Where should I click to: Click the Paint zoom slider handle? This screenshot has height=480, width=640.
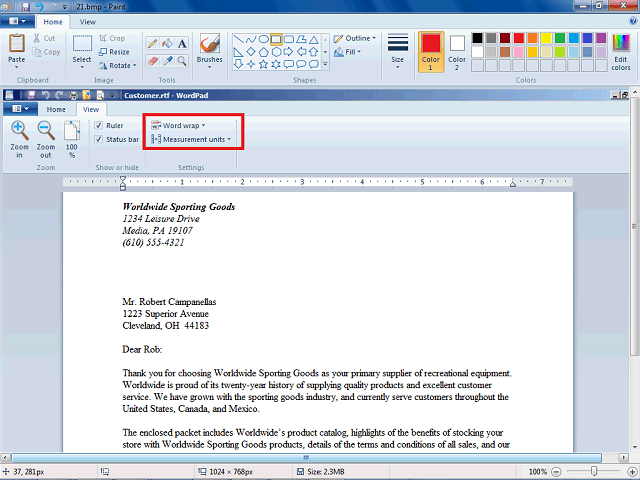coord(594,471)
